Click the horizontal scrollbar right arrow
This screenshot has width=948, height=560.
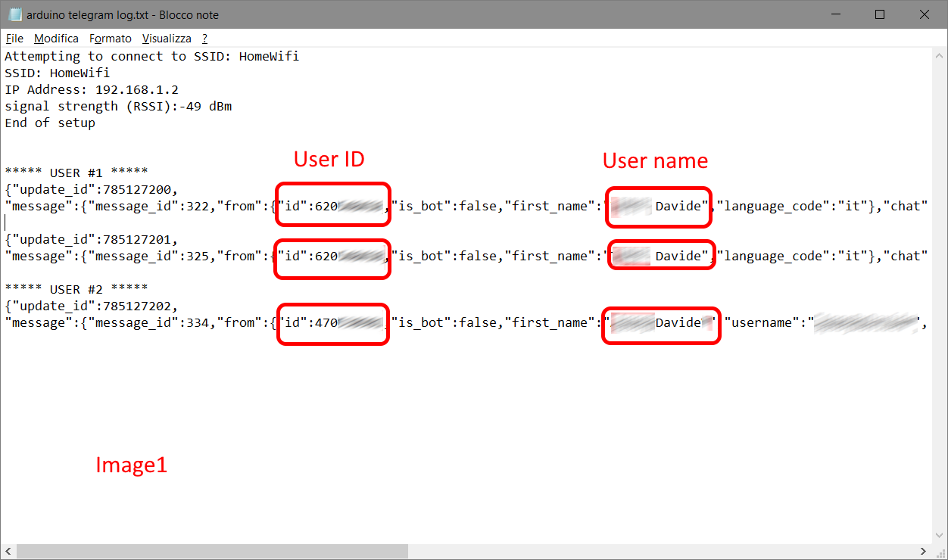(925, 552)
